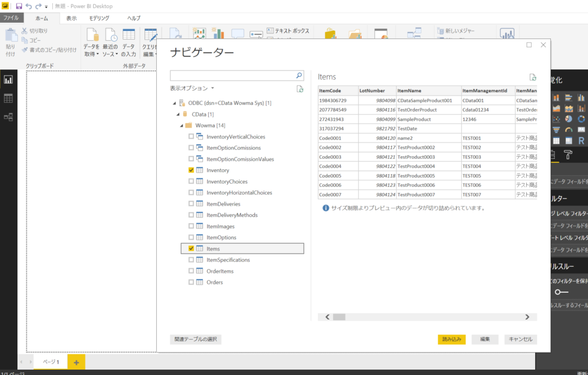Open the Model view from left sidebar
Image resolution: width=588 pixels, height=375 pixels.
8,117
